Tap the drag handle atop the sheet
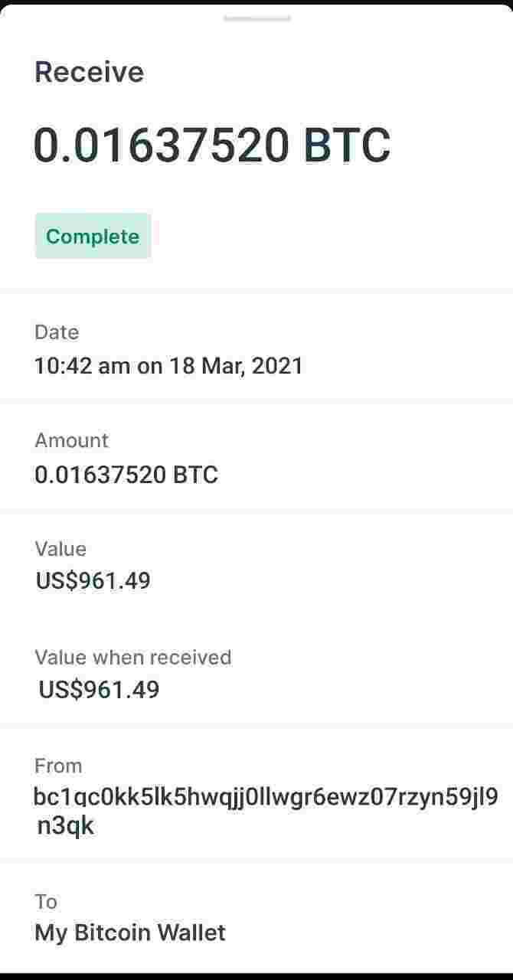The width and height of the screenshot is (513, 980). [x=256, y=18]
